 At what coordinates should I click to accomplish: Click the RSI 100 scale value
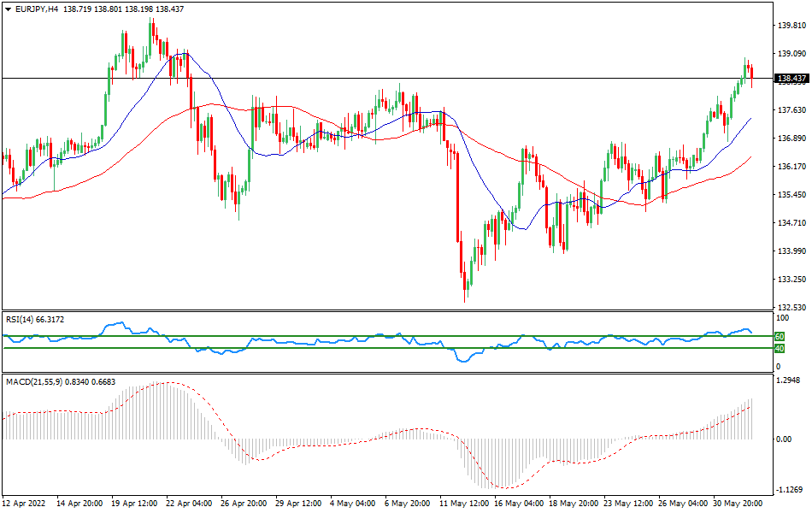point(781,317)
